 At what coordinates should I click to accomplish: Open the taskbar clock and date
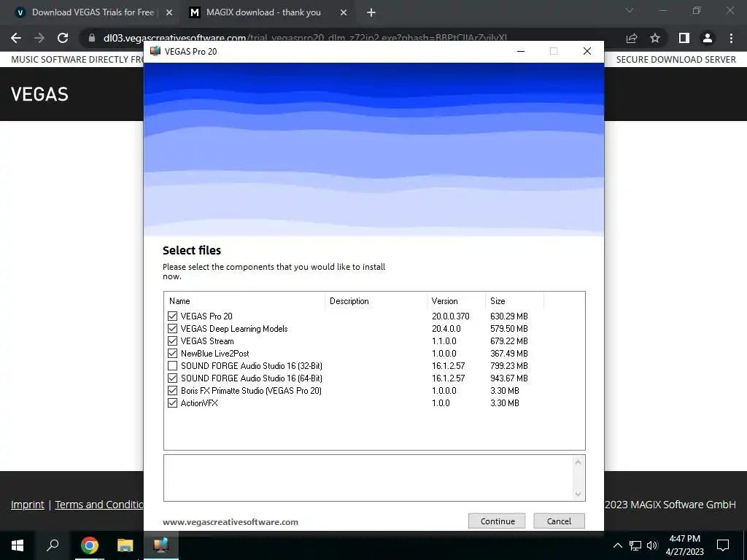click(684, 545)
